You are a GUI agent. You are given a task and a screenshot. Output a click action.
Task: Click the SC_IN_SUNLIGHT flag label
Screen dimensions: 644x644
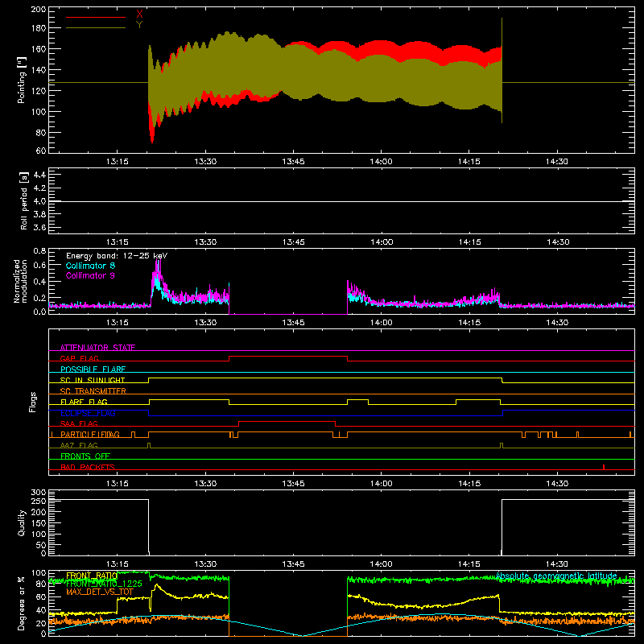tap(93, 380)
